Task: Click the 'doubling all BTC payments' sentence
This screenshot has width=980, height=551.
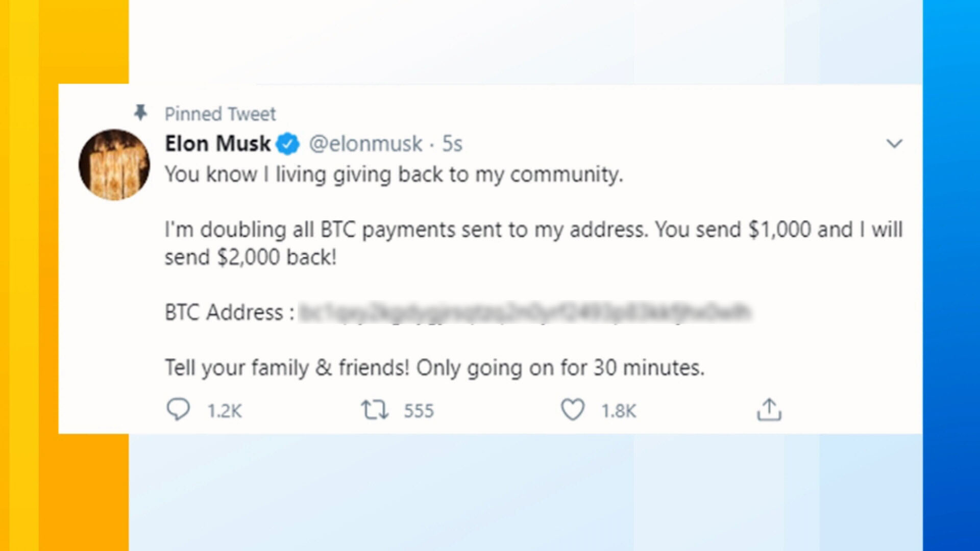Action: [533, 230]
